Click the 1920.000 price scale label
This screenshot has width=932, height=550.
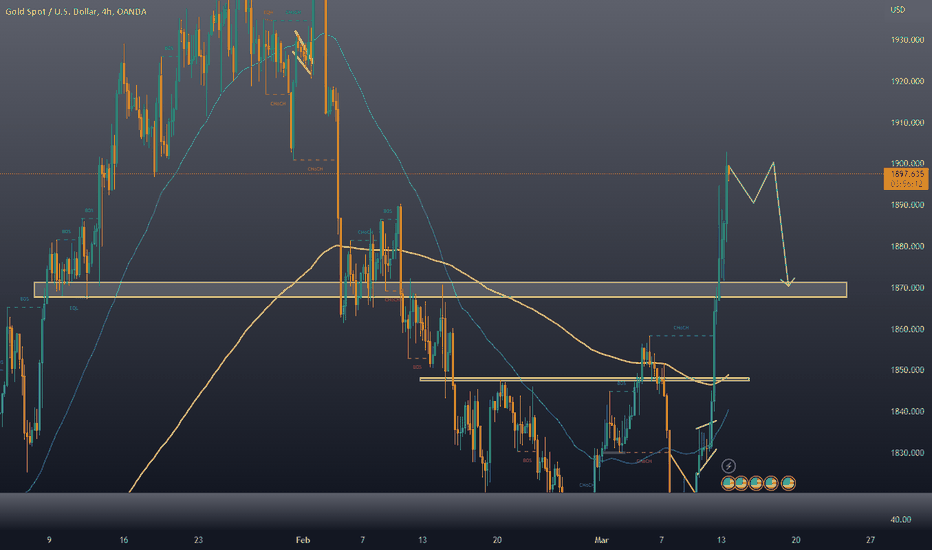[x=907, y=81]
